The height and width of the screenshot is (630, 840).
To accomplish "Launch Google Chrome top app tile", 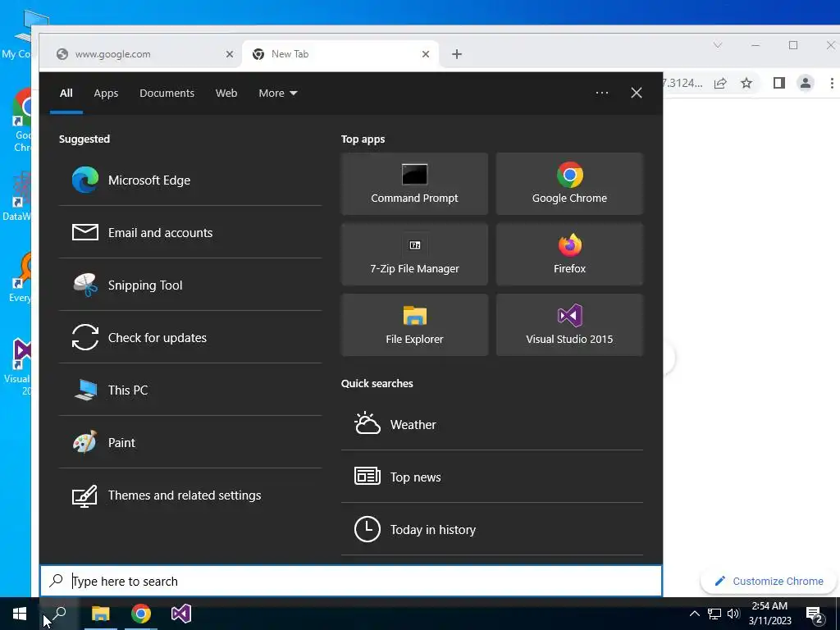I will [x=569, y=184].
